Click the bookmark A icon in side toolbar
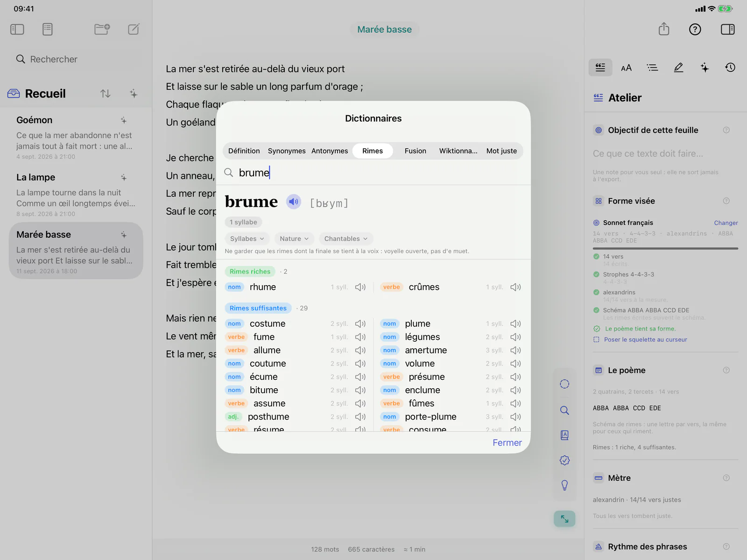The height and width of the screenshot is (560, 747). (564, 435)
